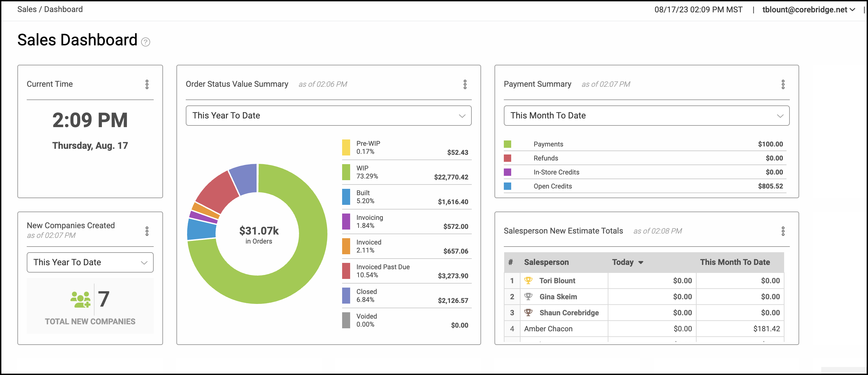Image resolution: width=868 pixels, height=375 pixels.
Task: Open Order Status Value Summary options menu
Action: (x=465, y=84)
